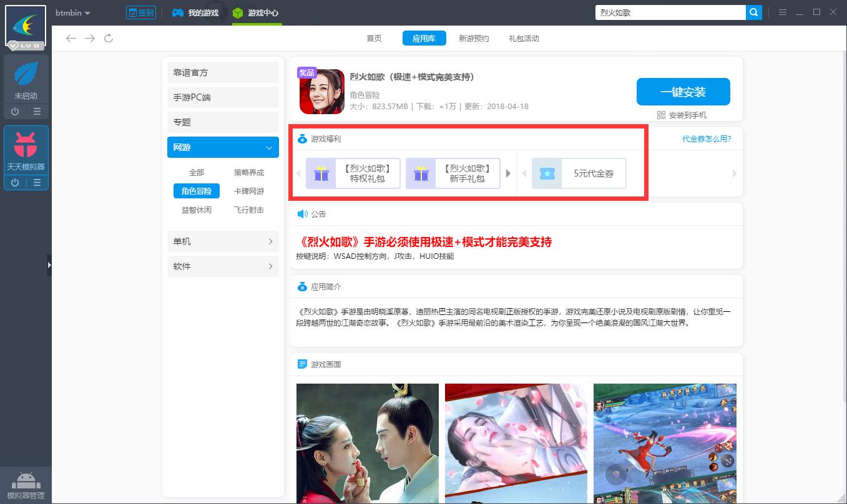847x504 pixels.
Task: Open menu icon under 未启动 emulator
Action: coord(37,112)
